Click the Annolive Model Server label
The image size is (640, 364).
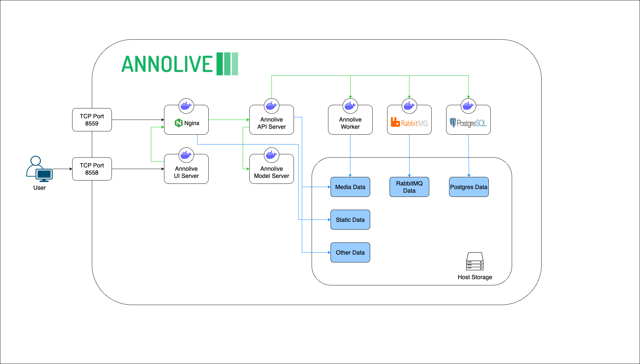(272, 172)
